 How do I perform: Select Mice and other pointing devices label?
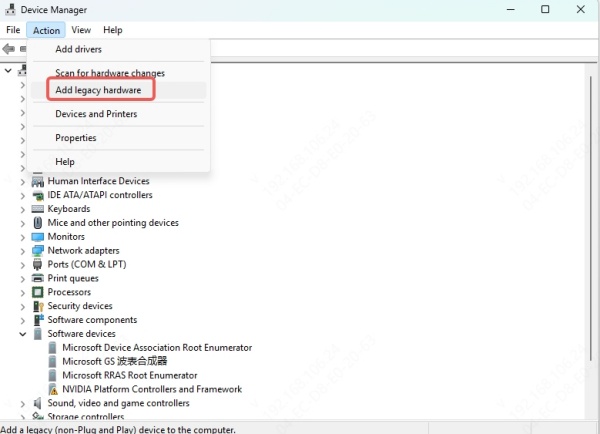click(x=113, y=222)
